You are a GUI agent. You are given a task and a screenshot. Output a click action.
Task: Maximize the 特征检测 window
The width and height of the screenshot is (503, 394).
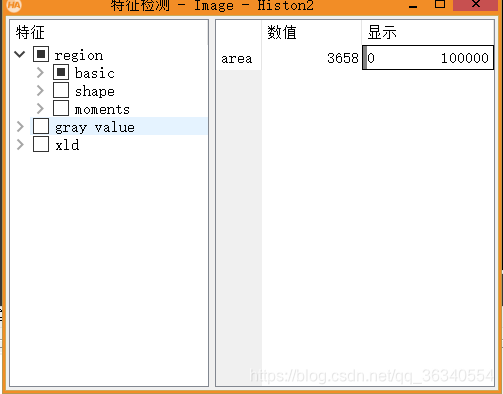pyautogui.click(x=440, y=4)
